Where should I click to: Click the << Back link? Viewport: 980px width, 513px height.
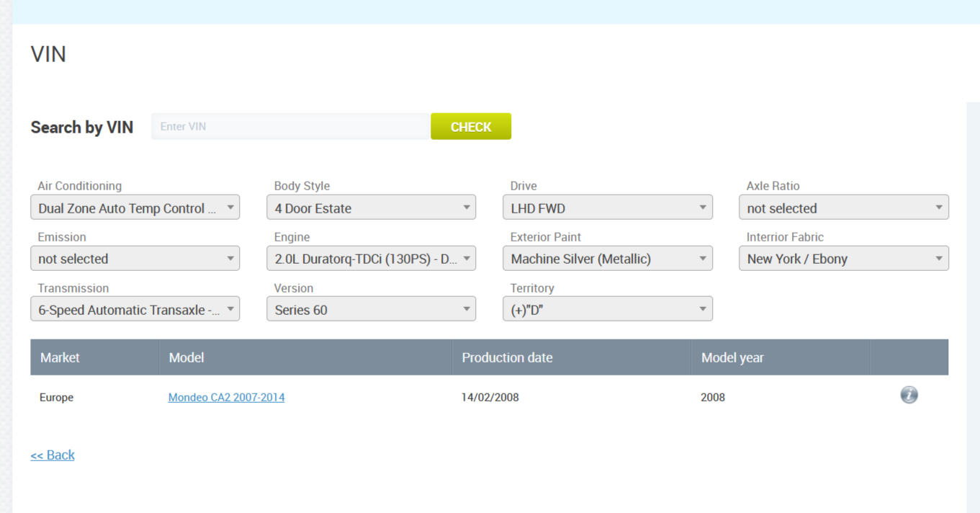pyautogui.click(x=53, y=455)
